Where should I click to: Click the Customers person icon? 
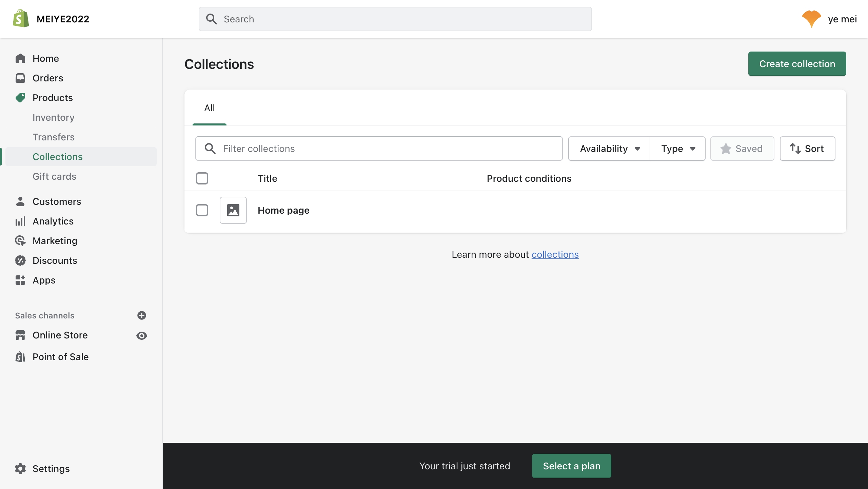[20, 201]
